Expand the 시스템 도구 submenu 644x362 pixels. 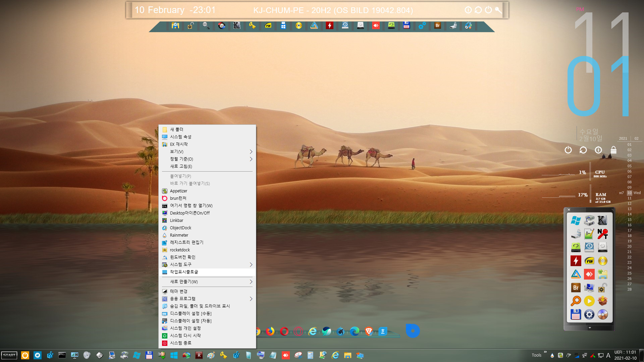[207, 264]
